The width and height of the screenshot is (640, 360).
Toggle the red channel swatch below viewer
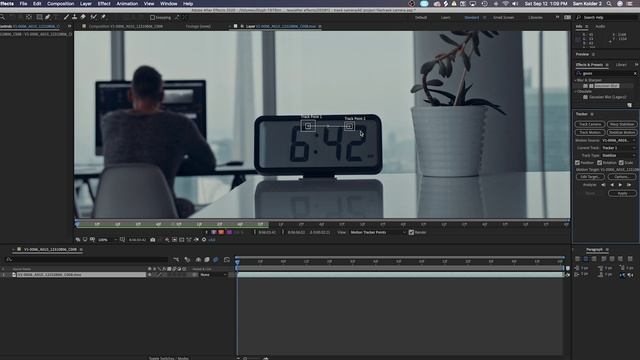[221, 232]
